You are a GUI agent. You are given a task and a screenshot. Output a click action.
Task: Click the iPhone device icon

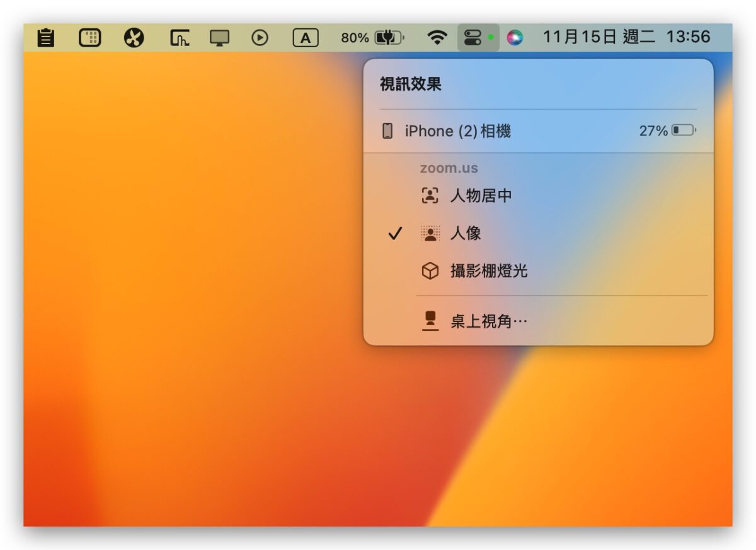[x=387, y=131]
